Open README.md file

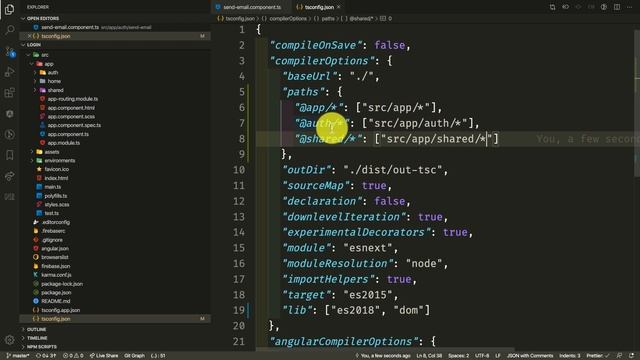(56, 301)
